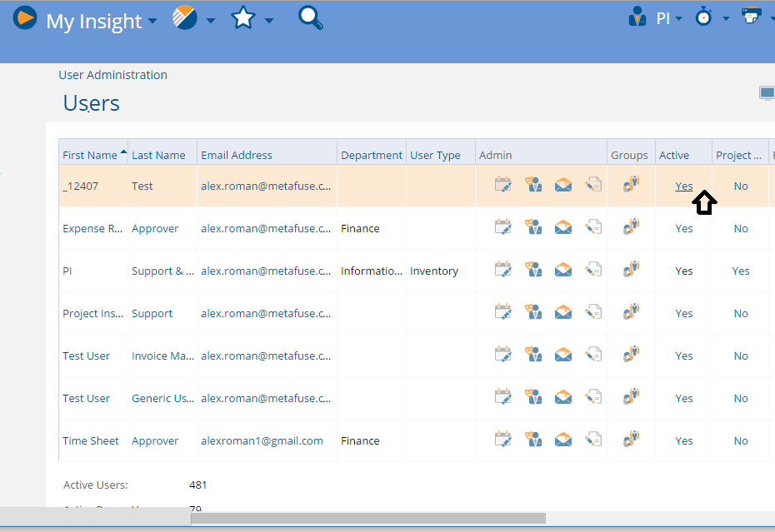Sort by the First Name column header
775x532 pixels.
(89, 154)
